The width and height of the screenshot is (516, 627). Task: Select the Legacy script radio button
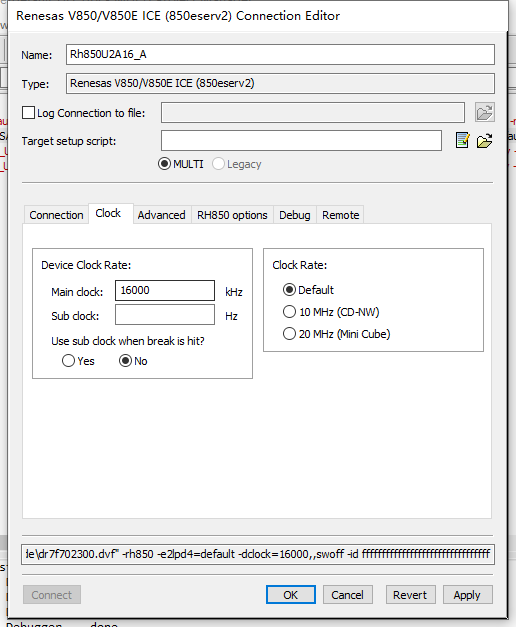click(x=218, y=164)
